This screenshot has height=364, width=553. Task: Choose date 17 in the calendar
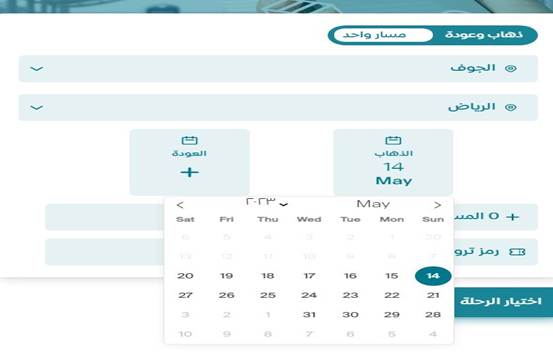click(309, 276)
